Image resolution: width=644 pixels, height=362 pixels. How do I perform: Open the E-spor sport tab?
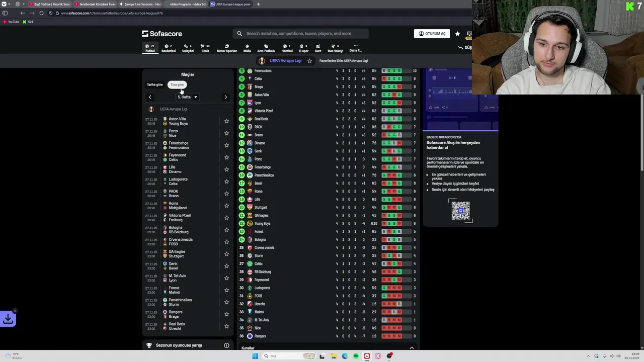303,48
